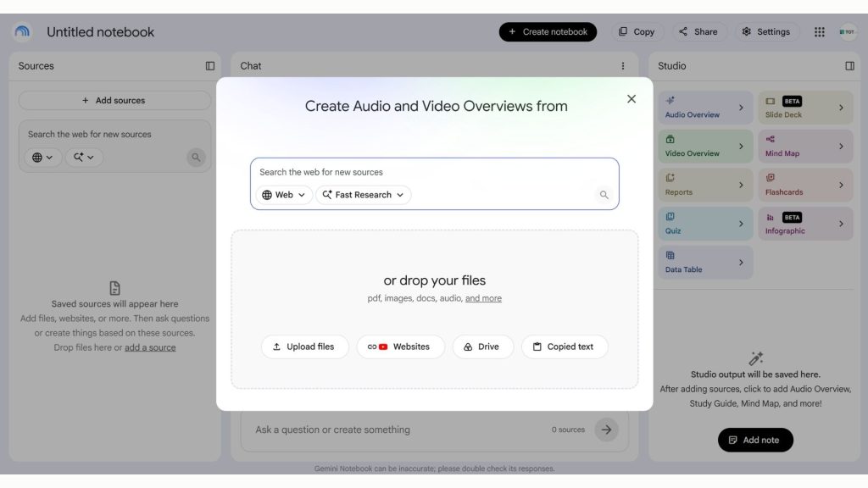Screen dimensions: 868x488
Task: Submit chat question arrow button
Action: click(x=606, y=430)
